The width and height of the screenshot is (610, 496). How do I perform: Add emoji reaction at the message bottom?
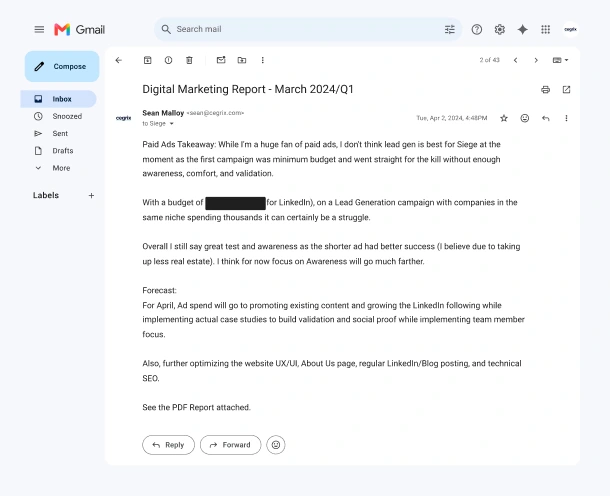(276, 445)
